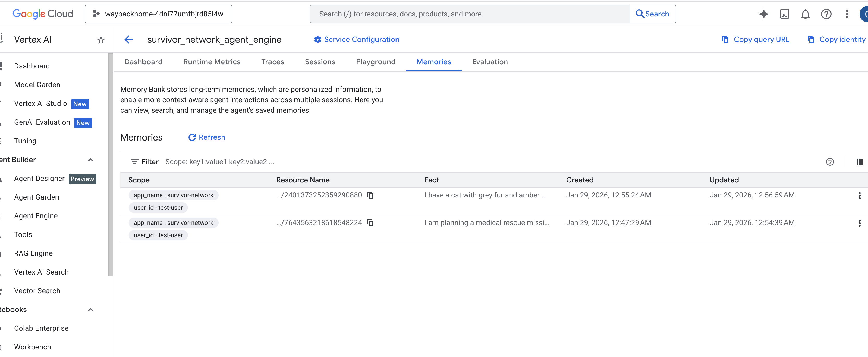The height and width of the screenshot is (357, 868).
Task: Open the Service Configuration link
Action: pos(356,40)
